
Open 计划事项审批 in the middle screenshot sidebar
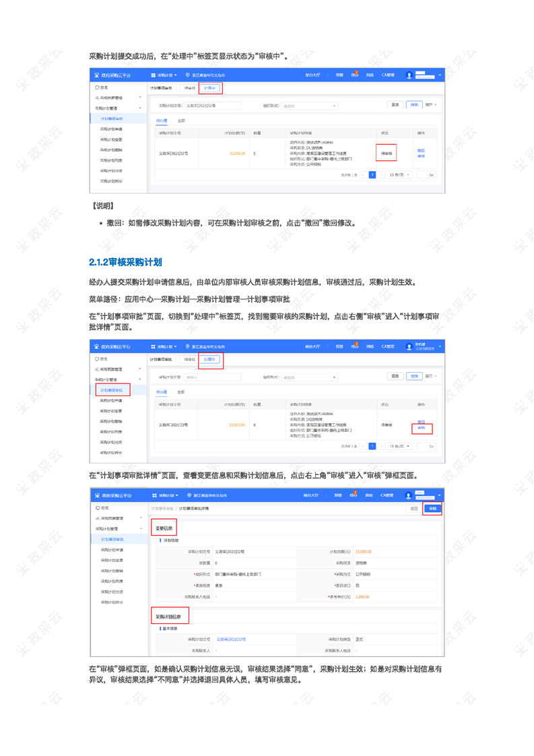click(111, 390)
